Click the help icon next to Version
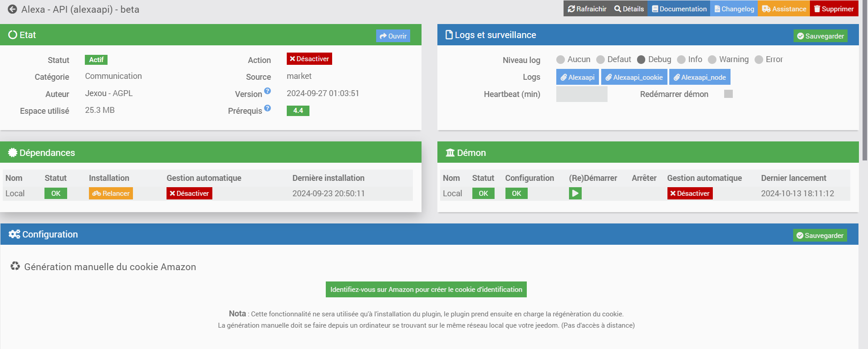 (x=268, y=91)
